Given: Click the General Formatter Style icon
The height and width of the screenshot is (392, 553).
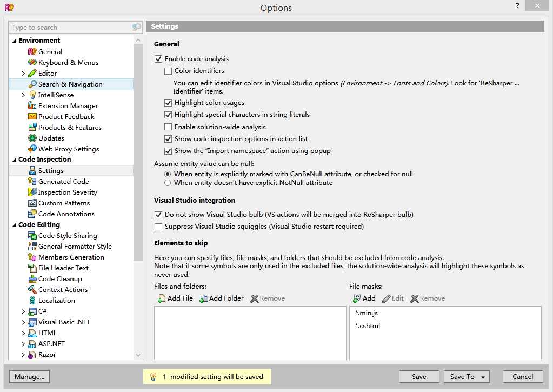Looking at the screenshot, I should (x=32, y=246).
